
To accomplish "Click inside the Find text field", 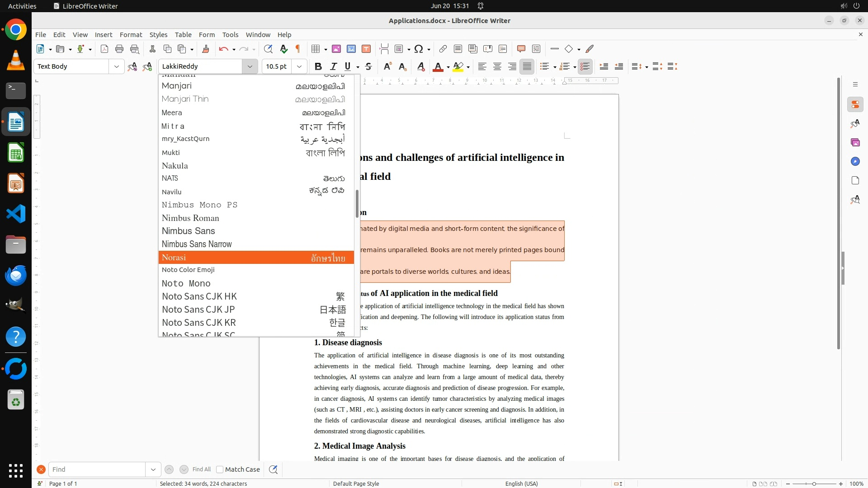I will tap(97, 469).
